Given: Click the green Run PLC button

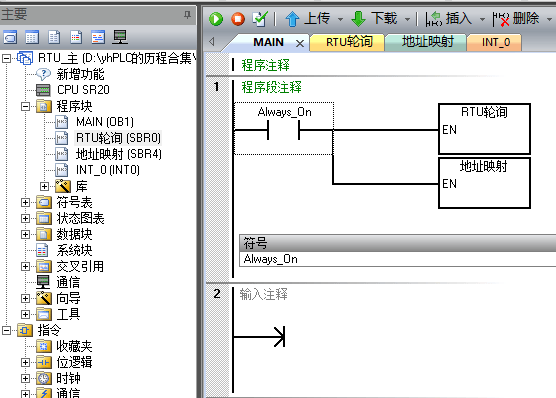Looking at the screenshot, I should point(216,19).
